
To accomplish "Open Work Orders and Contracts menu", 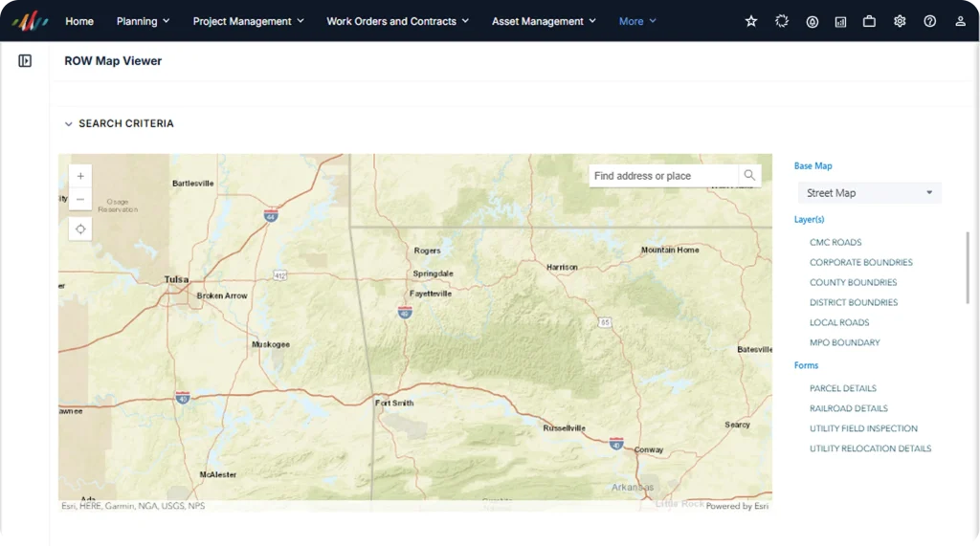I will coord(397,21).
